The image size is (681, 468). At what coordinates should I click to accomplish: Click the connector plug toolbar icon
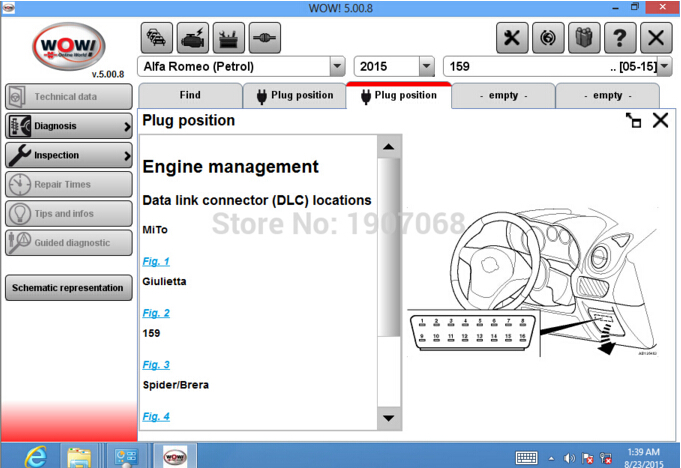click(265, 38)
